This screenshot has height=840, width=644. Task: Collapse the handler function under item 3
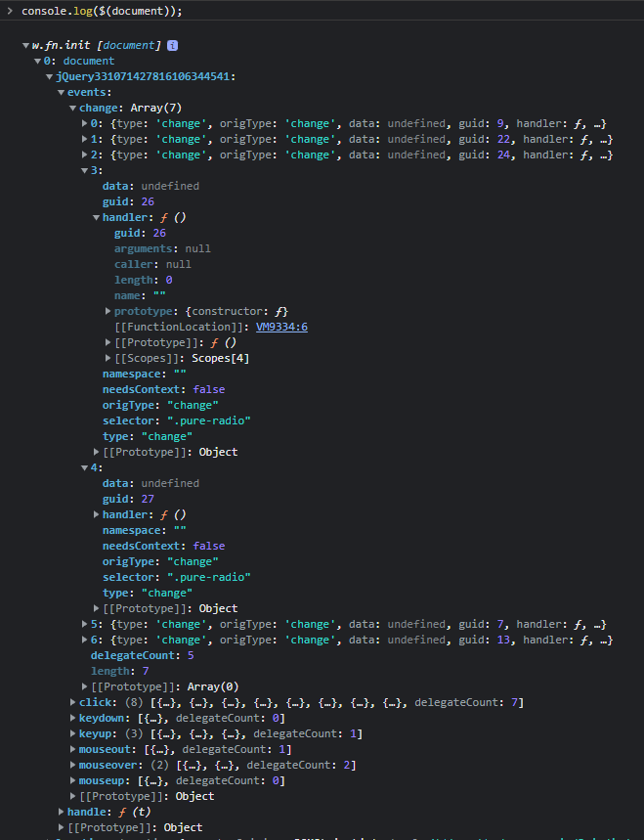coord(97,217)
